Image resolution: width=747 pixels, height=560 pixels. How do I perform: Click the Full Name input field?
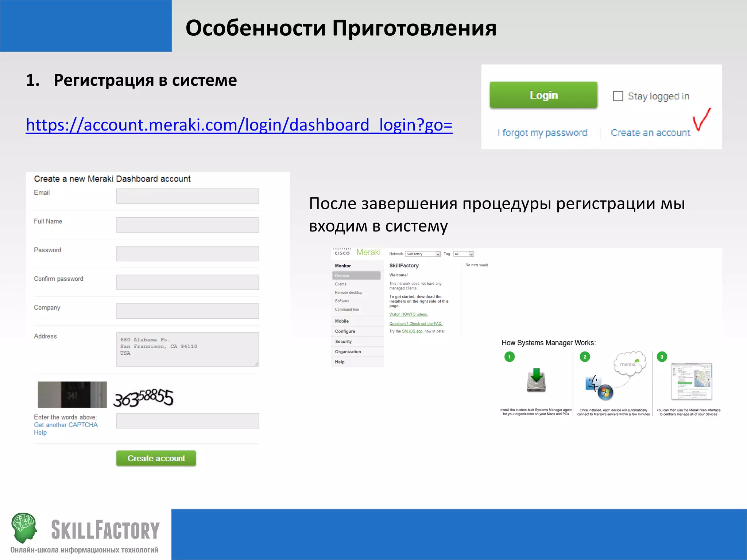(x=187, y=225)
